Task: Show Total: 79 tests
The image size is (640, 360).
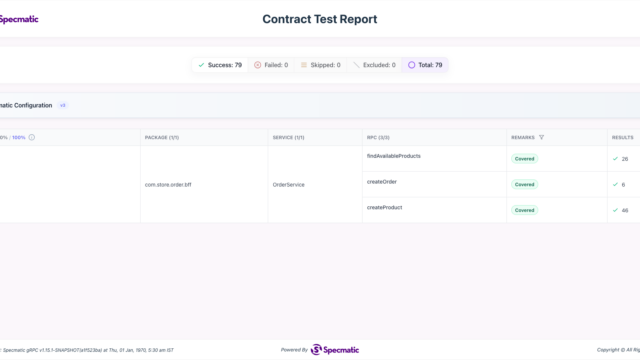Action: 425,65
